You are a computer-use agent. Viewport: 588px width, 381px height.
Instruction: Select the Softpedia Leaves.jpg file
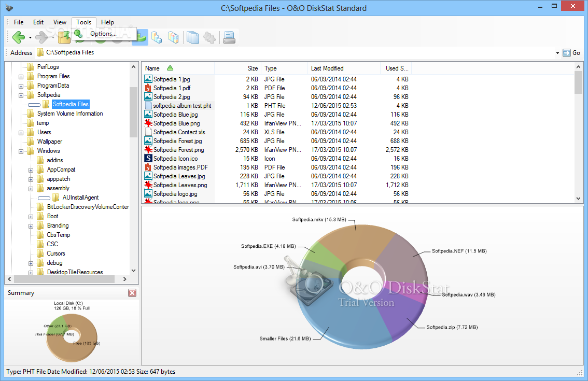pos(276,176)
